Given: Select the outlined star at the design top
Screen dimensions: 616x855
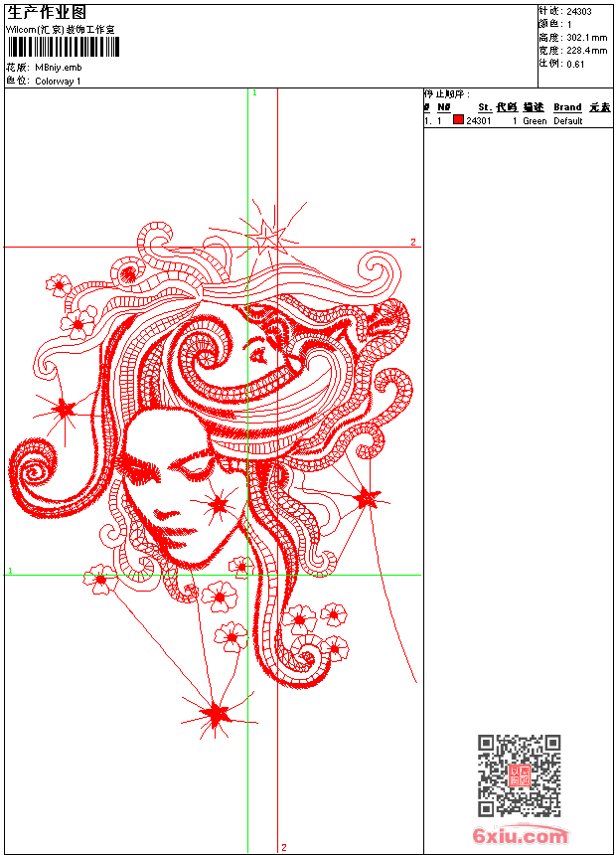Looking at the screenshot, I should tap(266, 236).
